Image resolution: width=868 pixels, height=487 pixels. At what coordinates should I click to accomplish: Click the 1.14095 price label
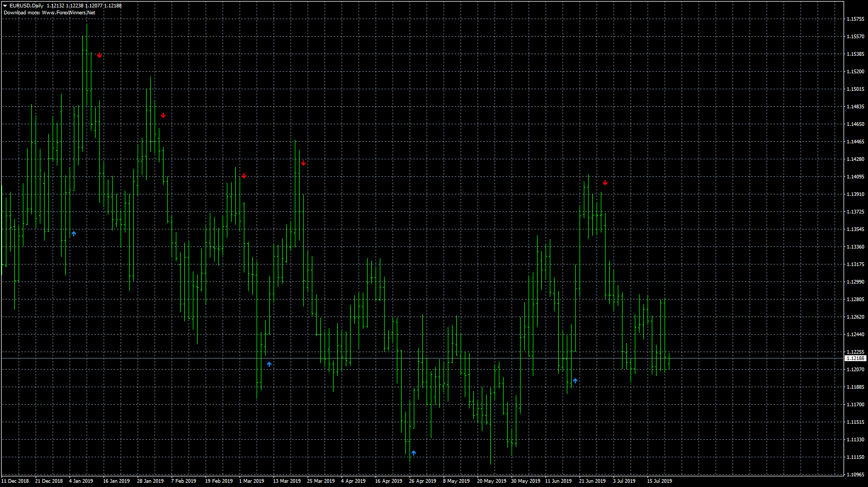pos(855,177)
